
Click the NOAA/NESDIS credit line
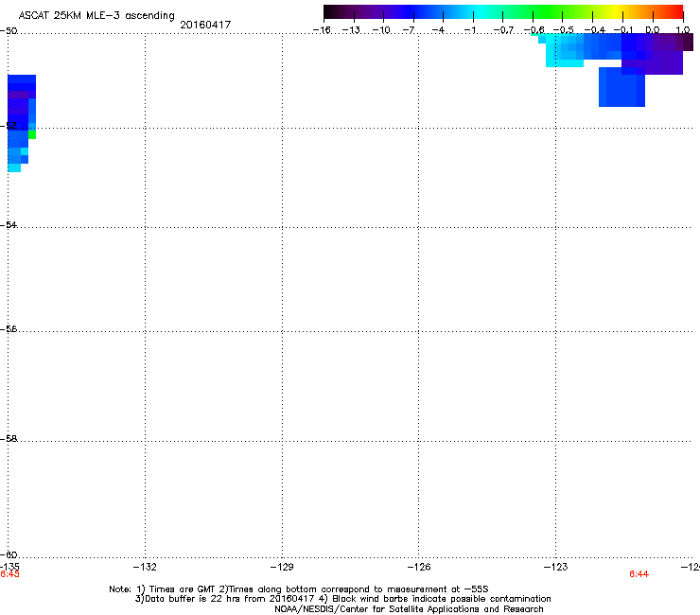tap(409, 609)
